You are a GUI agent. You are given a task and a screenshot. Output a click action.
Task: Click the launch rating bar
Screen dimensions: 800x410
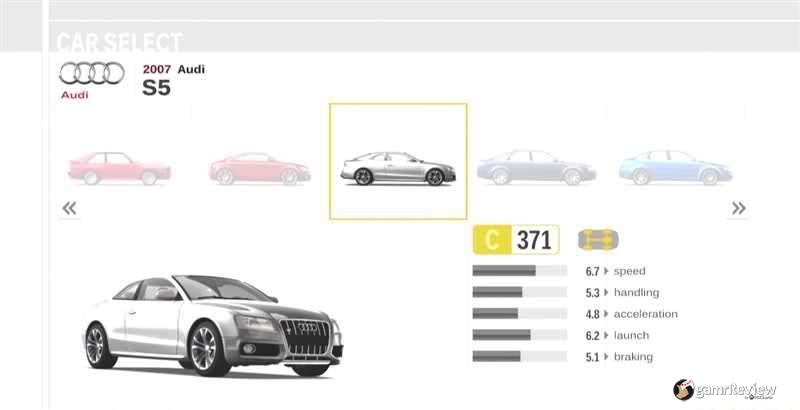519,335
